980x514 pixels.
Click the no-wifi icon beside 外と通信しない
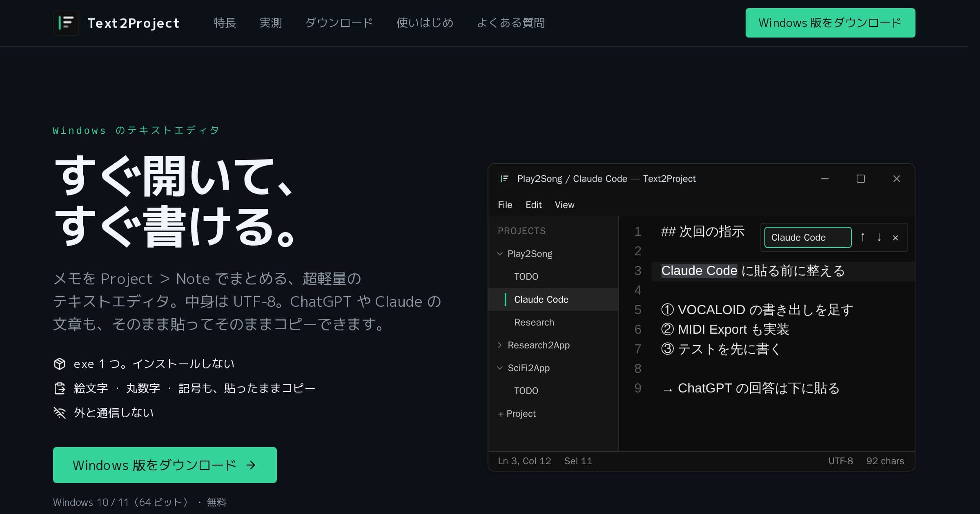(60, 412)
